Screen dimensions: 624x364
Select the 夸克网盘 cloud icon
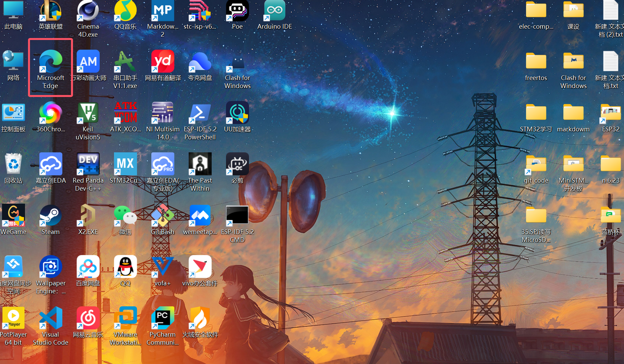200,61
